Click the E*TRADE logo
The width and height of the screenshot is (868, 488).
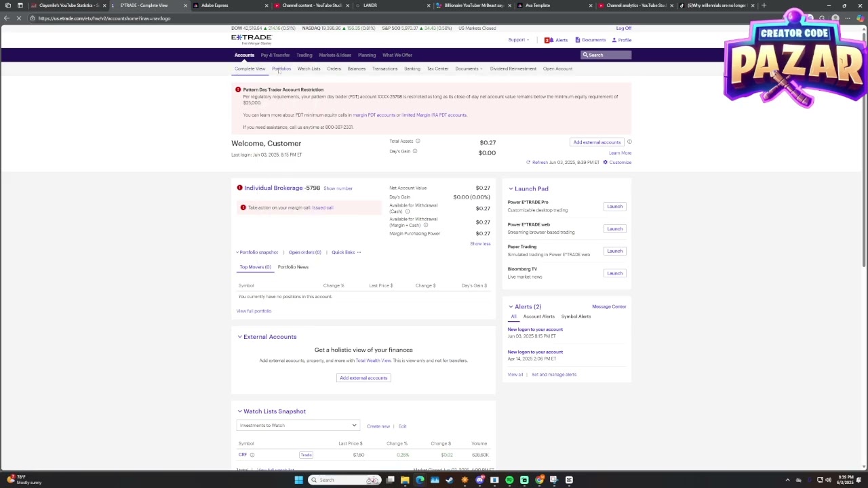tap(251, 39)
